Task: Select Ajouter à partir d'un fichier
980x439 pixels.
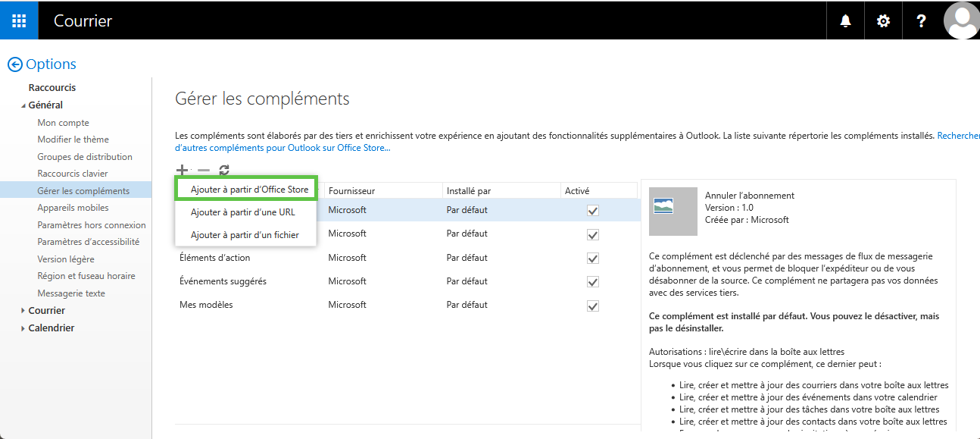Action: pos(245,235)
